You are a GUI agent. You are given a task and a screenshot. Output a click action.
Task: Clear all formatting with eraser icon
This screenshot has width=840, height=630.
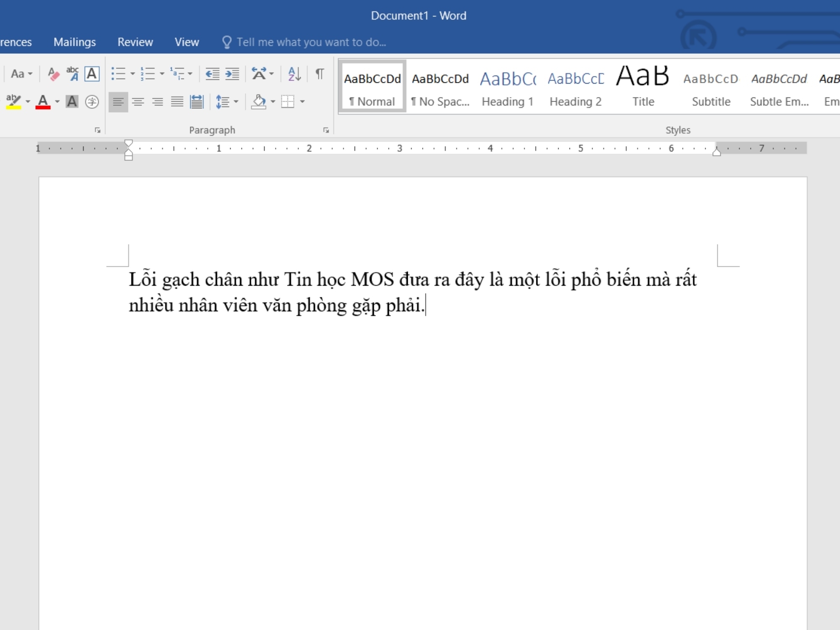coord(53,74)
